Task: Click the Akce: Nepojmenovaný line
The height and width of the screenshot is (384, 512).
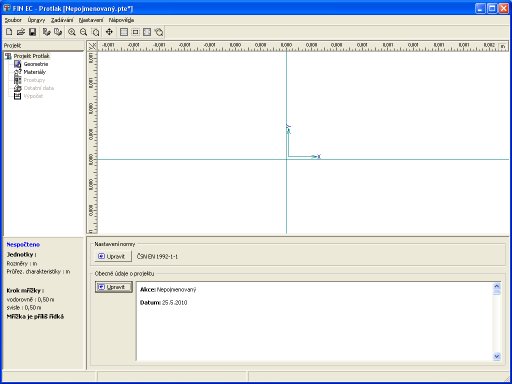Action: 168,290
